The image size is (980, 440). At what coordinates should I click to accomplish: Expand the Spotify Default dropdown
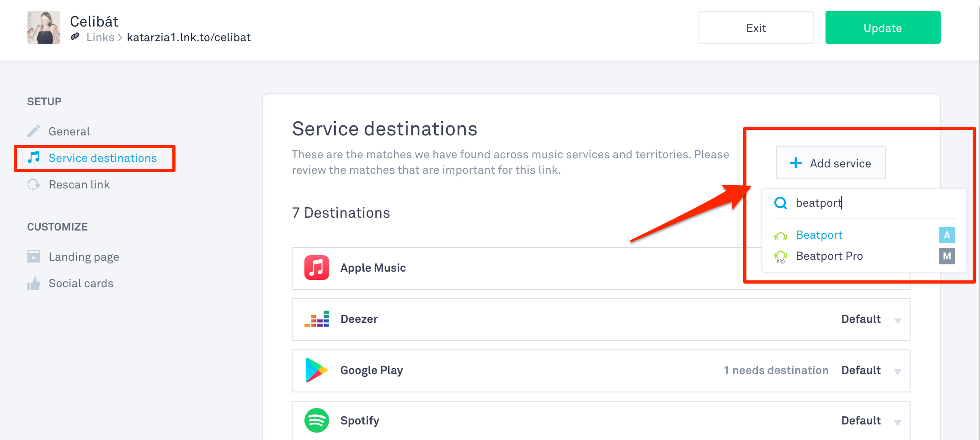[x=897, y=421]
